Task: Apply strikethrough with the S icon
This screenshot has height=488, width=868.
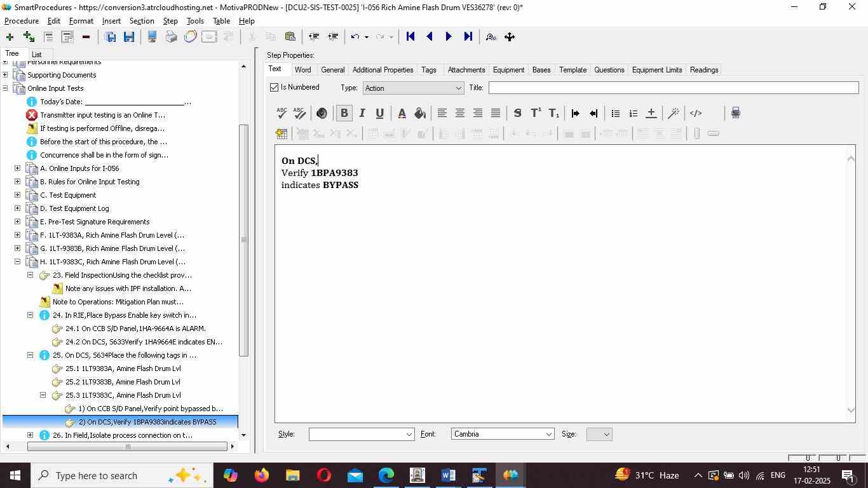Action: click(x=517, y=113)
